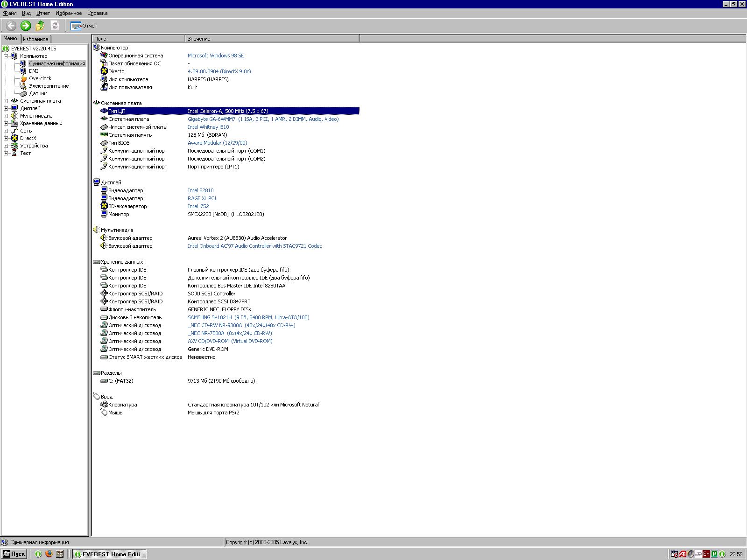Switch to the Избранное tab

[36, 39]
